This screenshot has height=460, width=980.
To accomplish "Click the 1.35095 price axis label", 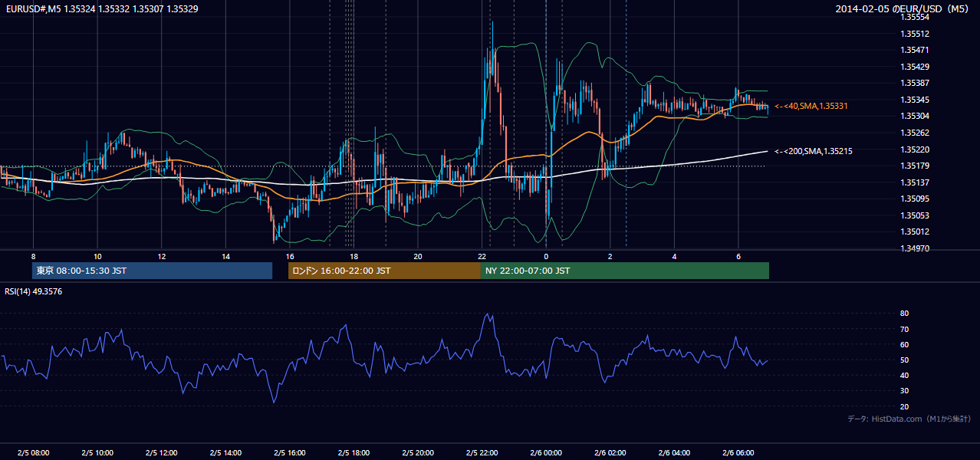I will click(x=915, y=199).
